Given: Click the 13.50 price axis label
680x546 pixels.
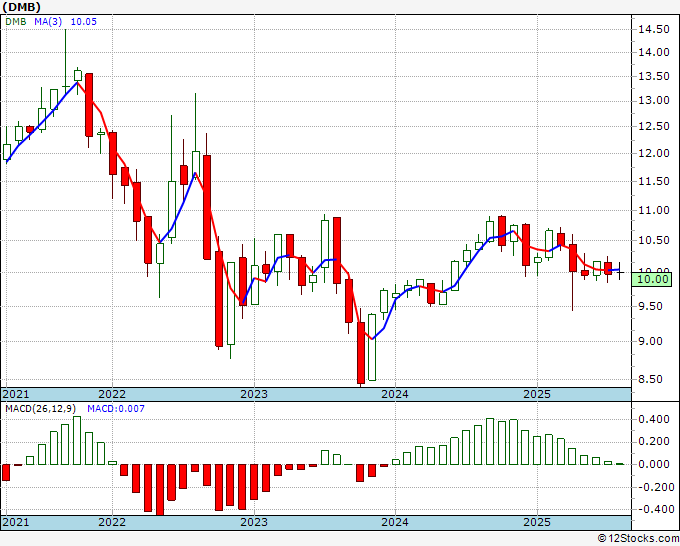Looking at the screenshot, I should point(654,76).
